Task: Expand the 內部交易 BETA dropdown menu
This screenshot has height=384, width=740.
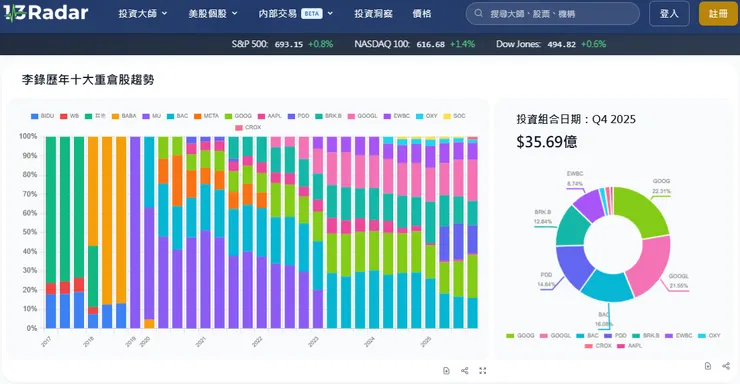Action: [296, 14]
